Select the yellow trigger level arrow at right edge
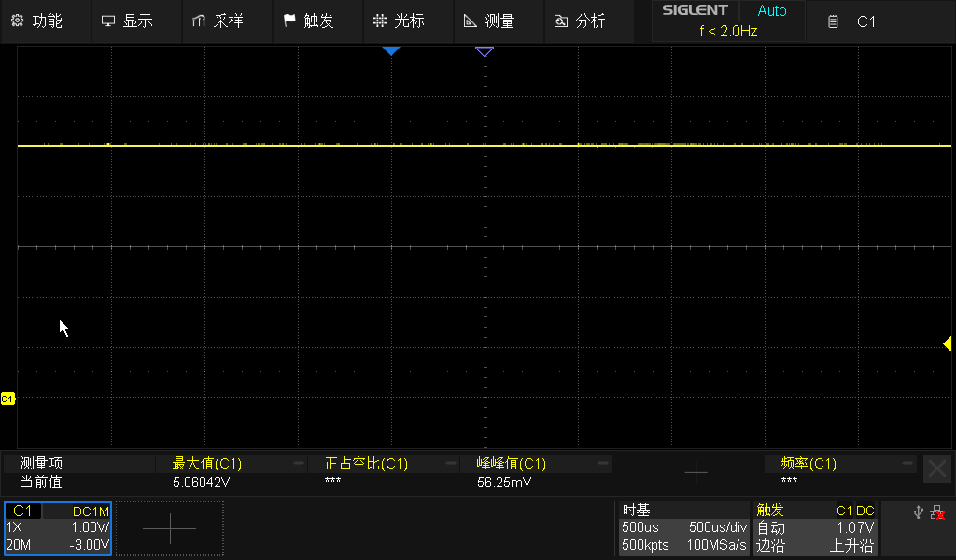 coord(947,343)
